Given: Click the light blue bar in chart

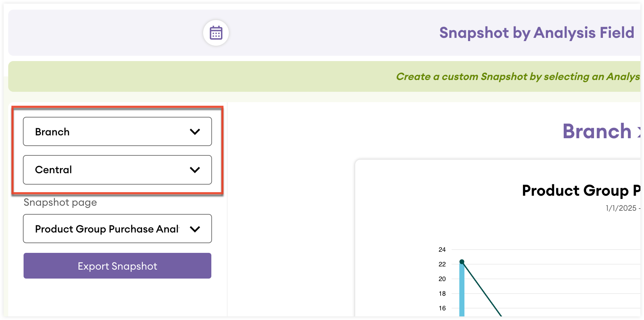Looking at the screenshot, I should pos(462,293).
